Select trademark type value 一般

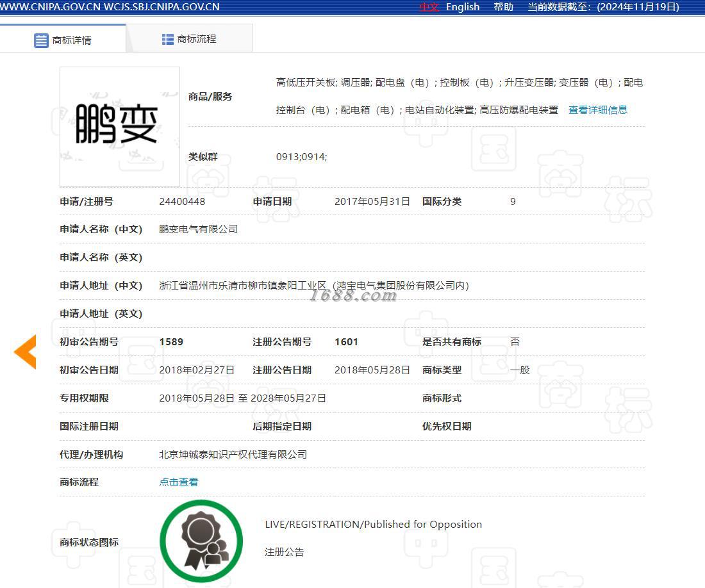[x=520, y=370]
